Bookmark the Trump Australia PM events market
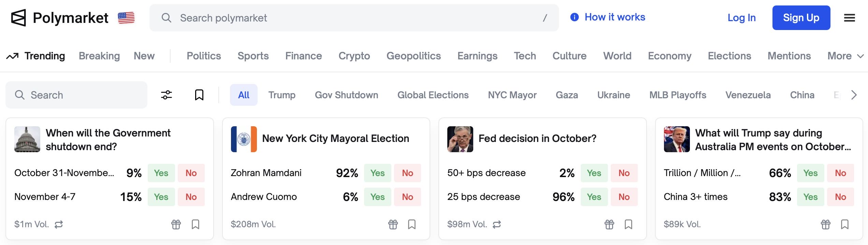Image resolution: width=868 pixels, height=245 pixels. coord(845,224)
